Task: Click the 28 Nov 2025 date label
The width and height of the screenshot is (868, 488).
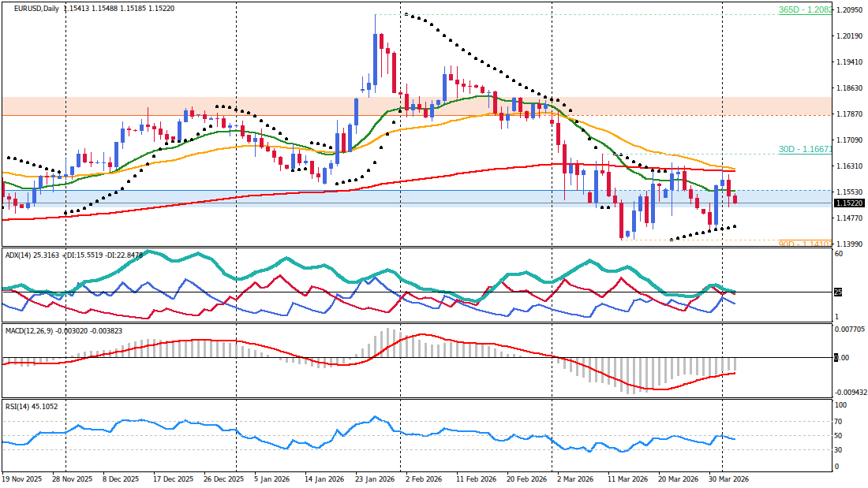Action: (x=73, y=479)
